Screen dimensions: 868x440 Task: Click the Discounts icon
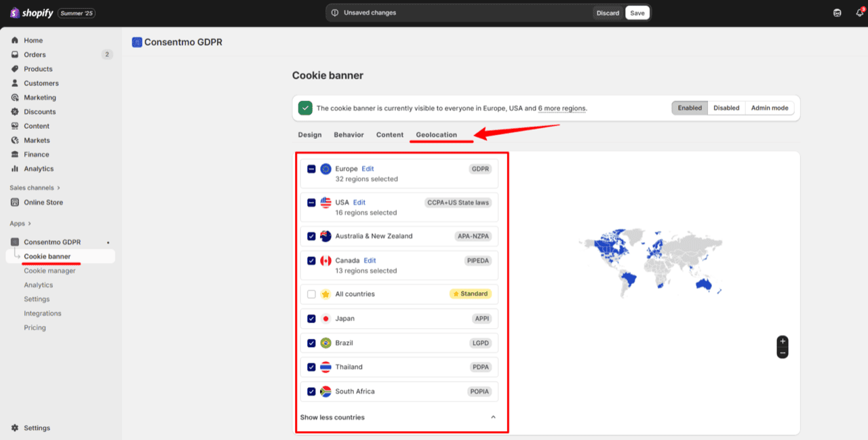click(x=15, y=112)
